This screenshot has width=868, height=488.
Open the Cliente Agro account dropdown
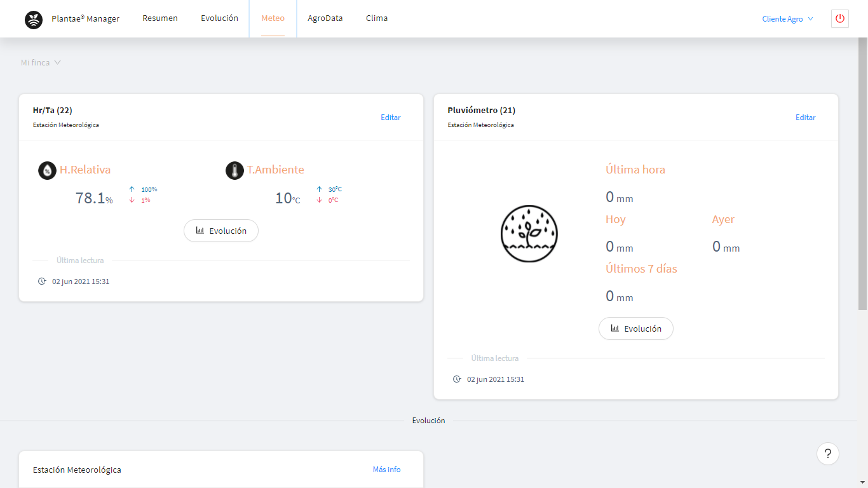pos(787,19)
